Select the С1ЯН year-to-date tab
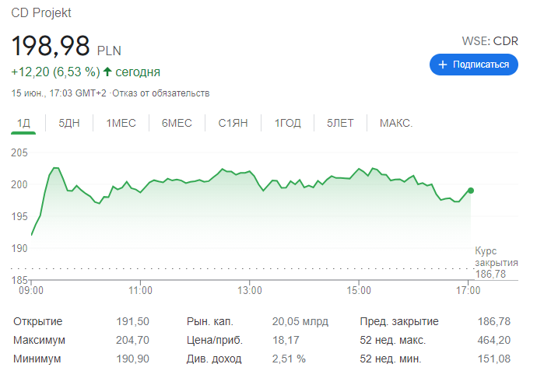 point(233,123)
